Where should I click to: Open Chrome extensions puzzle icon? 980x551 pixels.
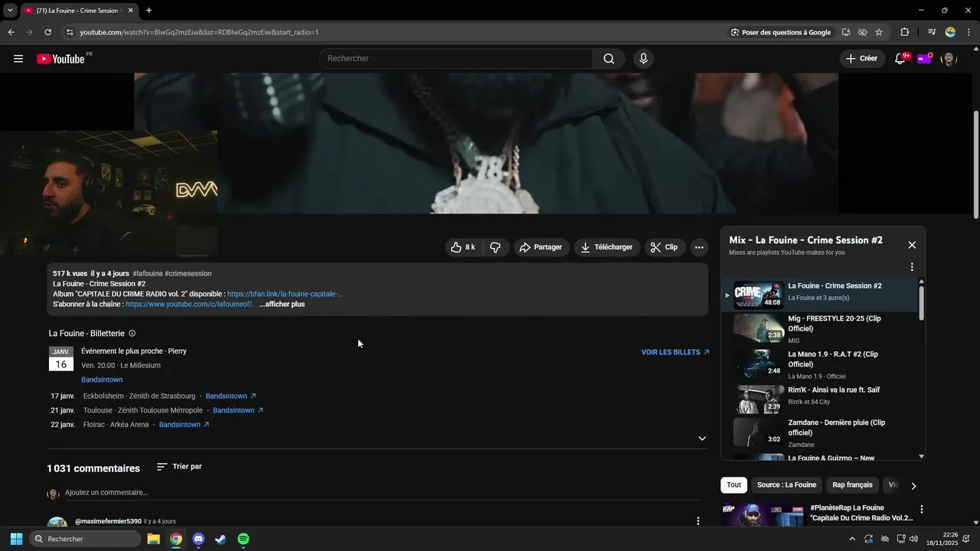pos(905,32)
